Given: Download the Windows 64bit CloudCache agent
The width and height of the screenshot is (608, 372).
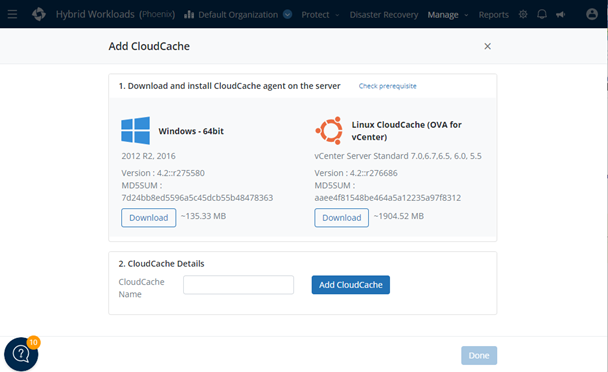Looking at the screenshot, I should click(149, 218).
